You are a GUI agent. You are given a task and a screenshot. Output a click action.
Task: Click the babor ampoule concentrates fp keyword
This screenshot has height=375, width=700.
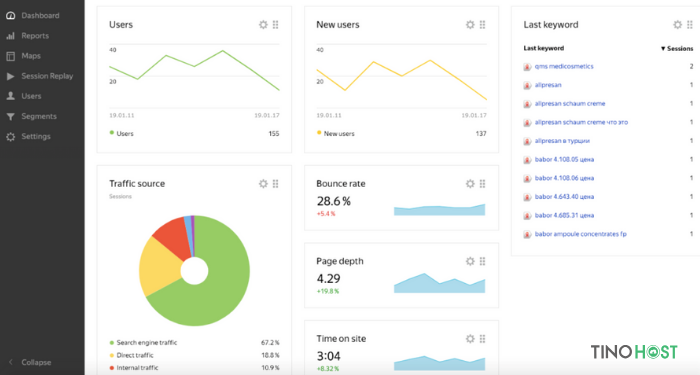click(580, 234)
